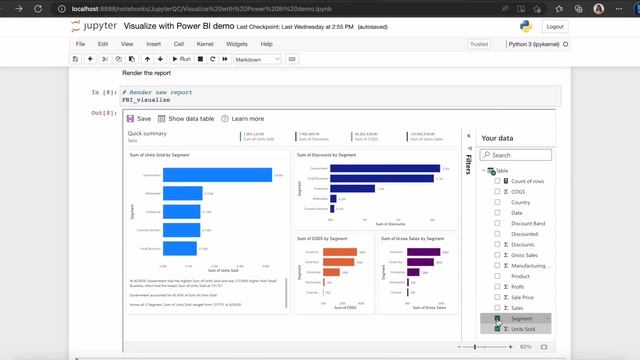Viewport: 640px width, 360px height.
Task: Save notebook with the toolbar save icon
Action: click(76, 59)
